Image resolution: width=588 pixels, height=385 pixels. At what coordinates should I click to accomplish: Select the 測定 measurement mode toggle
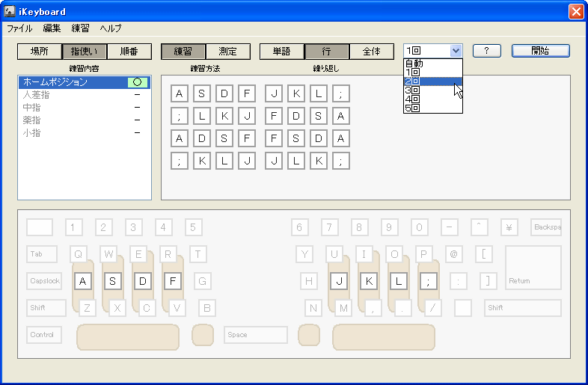[228, 52]
